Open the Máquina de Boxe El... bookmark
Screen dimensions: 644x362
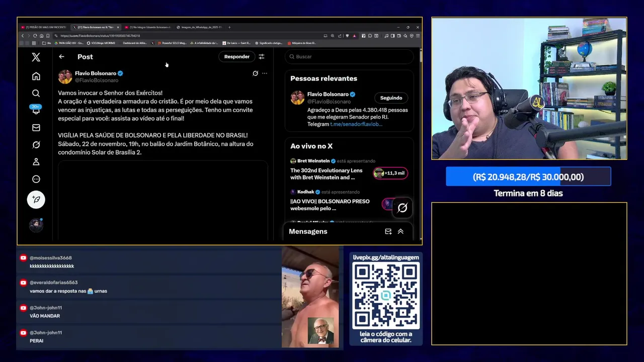(301, 43)
